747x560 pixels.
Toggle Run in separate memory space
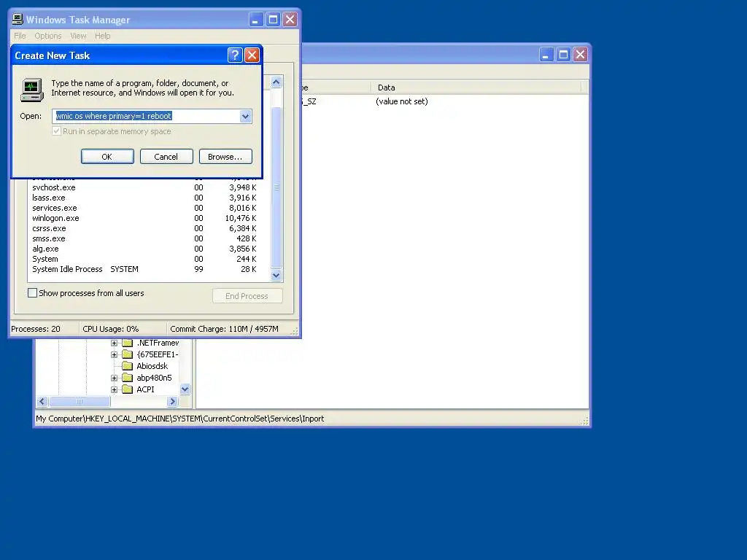[x=57, y=131]
